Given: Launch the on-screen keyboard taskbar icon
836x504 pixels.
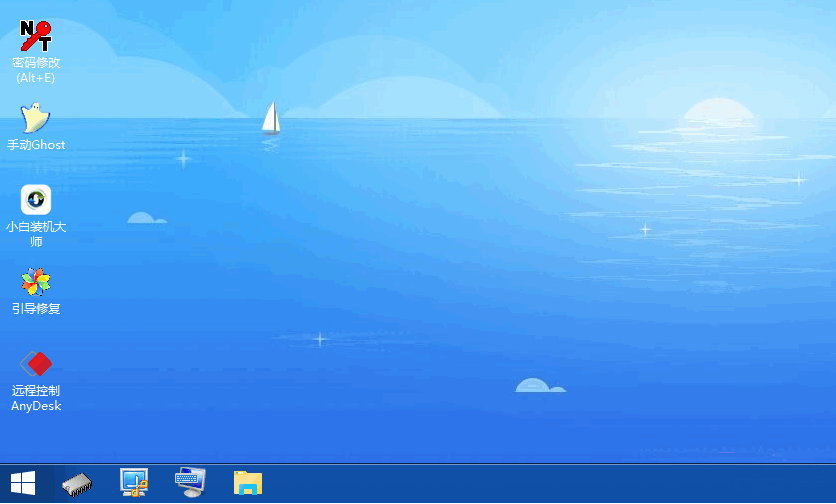Looking at the screenshot, I should coord(190,483).
